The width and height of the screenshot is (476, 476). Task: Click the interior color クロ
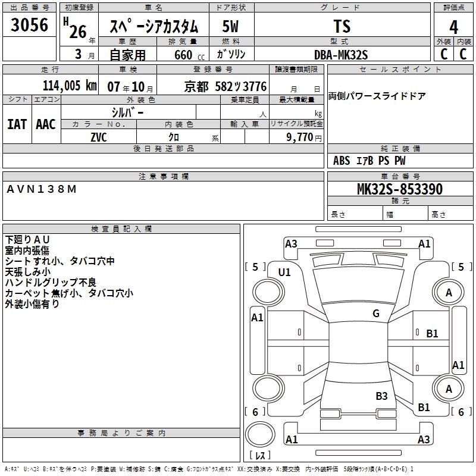click(x=174, y=137)
